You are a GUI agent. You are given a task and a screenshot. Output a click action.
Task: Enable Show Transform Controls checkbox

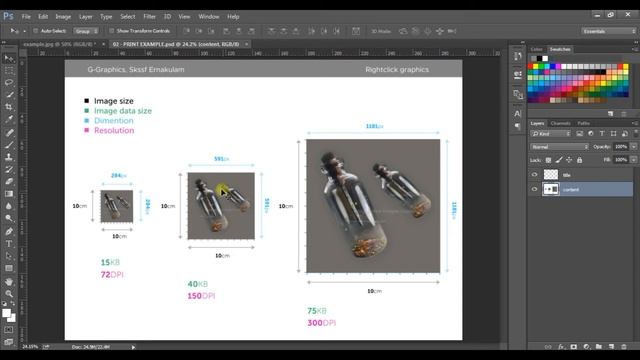coord(111,31)
